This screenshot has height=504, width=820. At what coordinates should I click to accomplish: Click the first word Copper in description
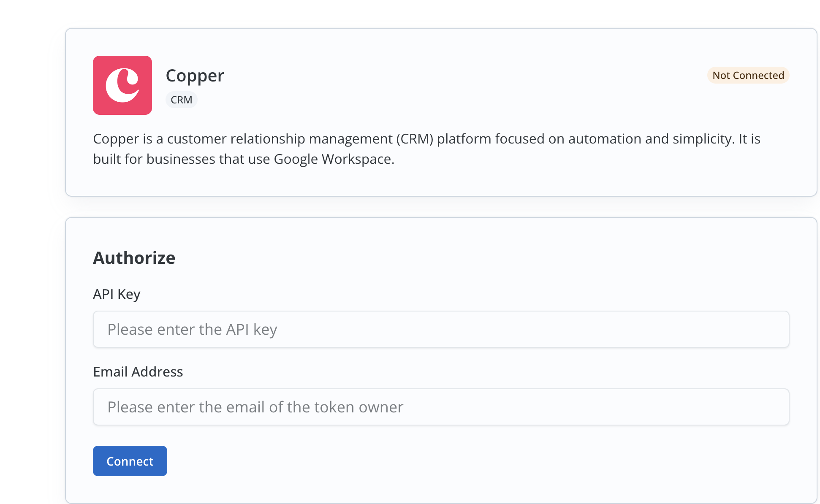pos(116,139)
